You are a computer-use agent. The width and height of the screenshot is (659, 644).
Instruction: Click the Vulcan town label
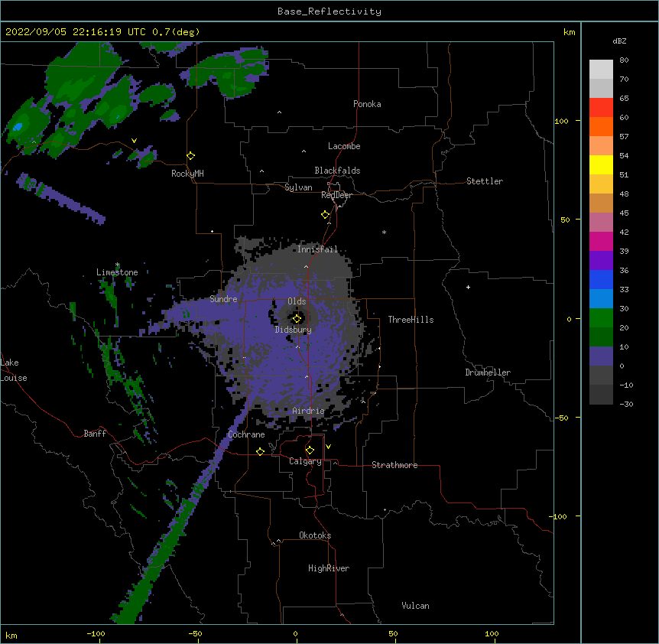pos(415,606)
